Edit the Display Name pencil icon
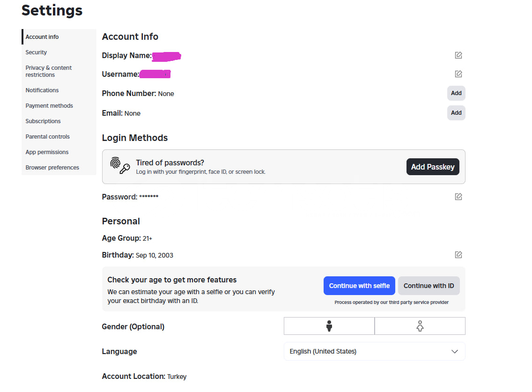This screenshot has height=392, width=532. pyautogui.click(x=458, y=55)
